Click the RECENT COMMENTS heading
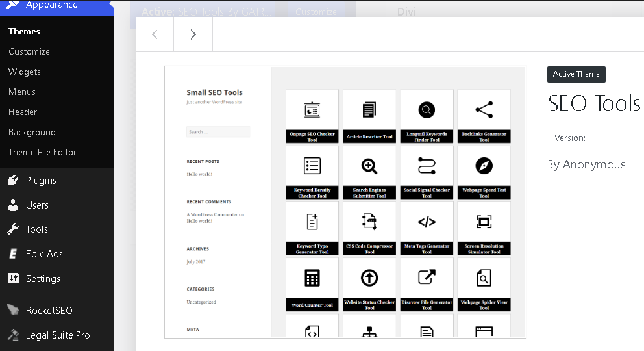The width and height of the screenshot is (644, 351). 208,201
